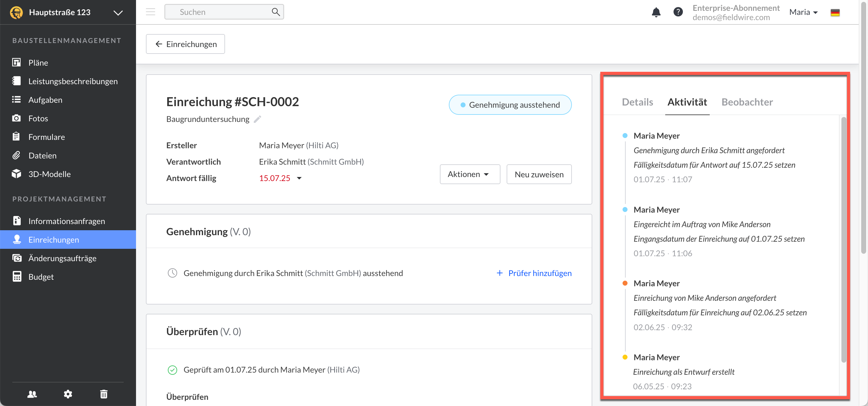Screen dimensions: 868x406
Task: Open the Maria user menu
Action: click(x=803, y=12)
